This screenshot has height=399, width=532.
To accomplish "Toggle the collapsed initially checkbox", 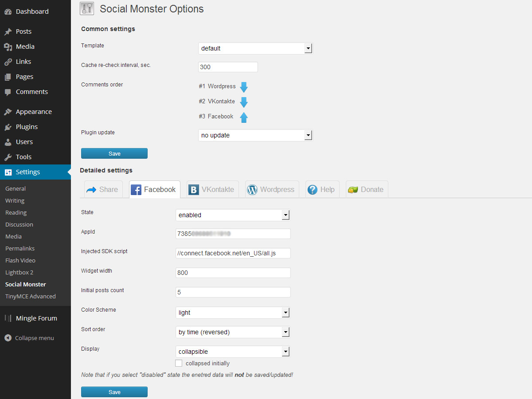I will click(x=179, y=363).
